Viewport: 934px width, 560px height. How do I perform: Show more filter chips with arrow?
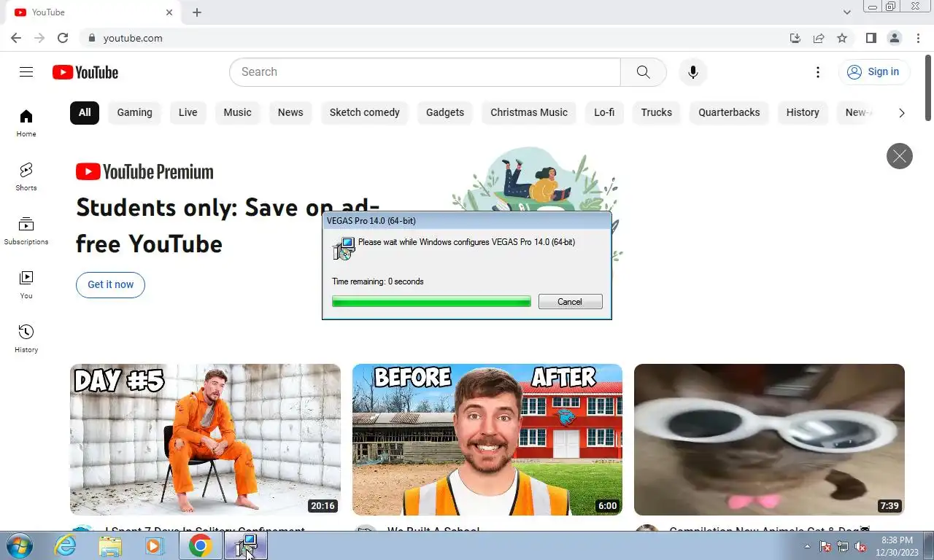[x=901, y=112]
